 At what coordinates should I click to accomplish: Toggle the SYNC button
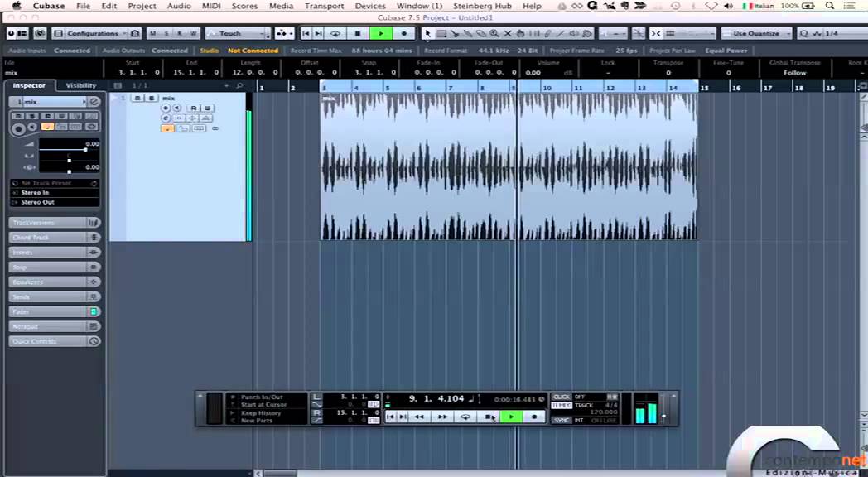tap(562, 421)
